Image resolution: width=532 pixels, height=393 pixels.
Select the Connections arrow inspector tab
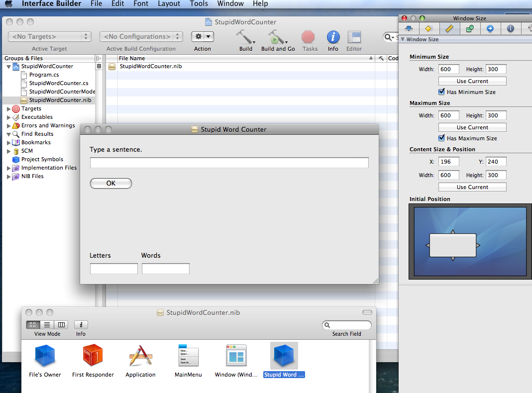490,28
